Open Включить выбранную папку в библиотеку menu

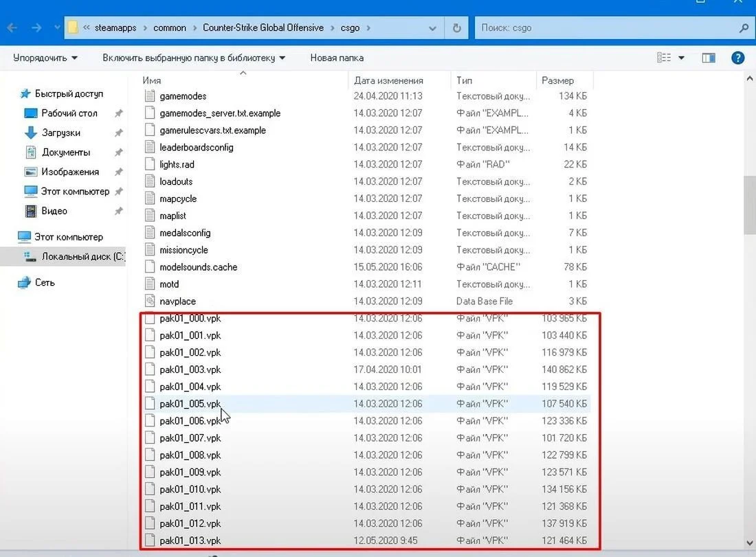pos(194,58)
